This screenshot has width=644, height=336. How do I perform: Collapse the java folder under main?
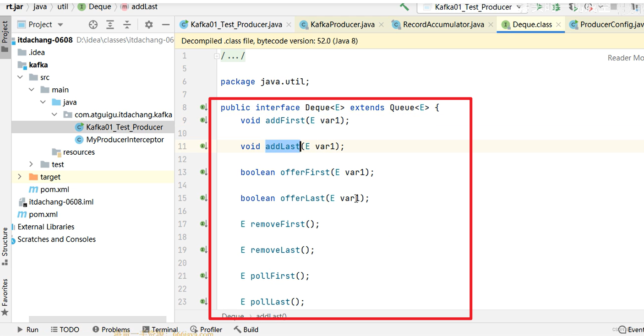(43, 102)
